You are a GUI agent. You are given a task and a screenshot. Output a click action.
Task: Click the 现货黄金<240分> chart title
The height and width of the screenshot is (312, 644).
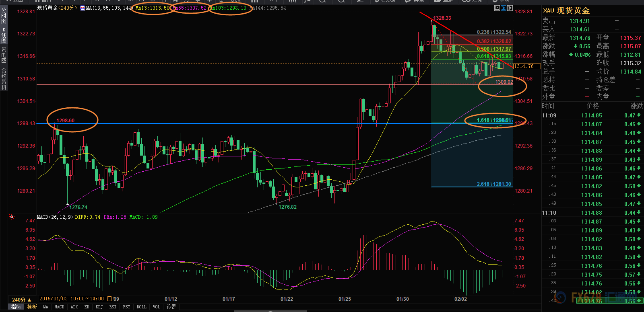coord(57,8)
